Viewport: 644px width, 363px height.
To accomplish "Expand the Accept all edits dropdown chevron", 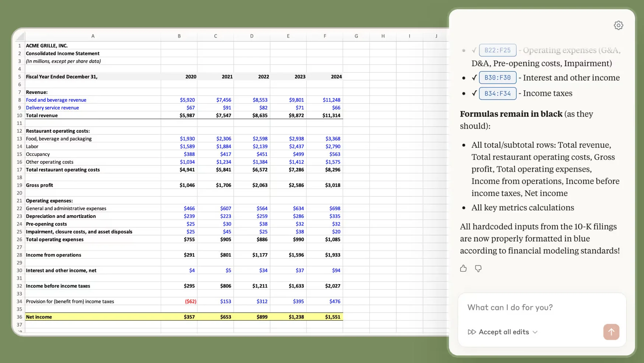I will pyautogui.click(x=535, y=332).
